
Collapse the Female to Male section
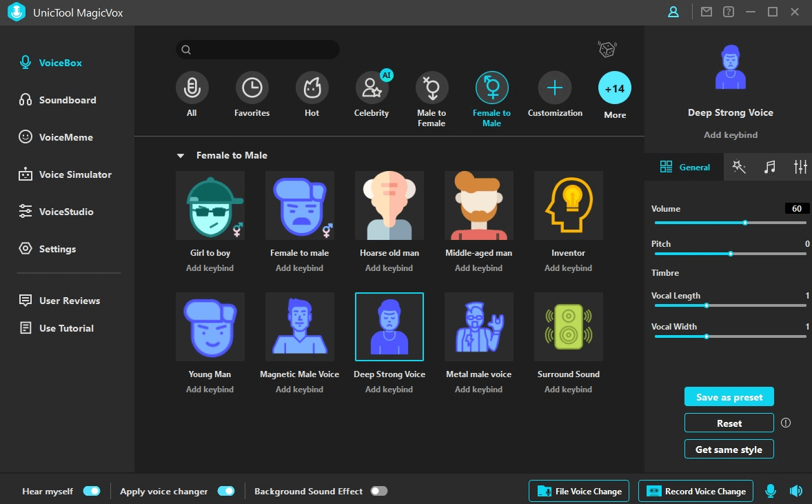pos(181,156)
